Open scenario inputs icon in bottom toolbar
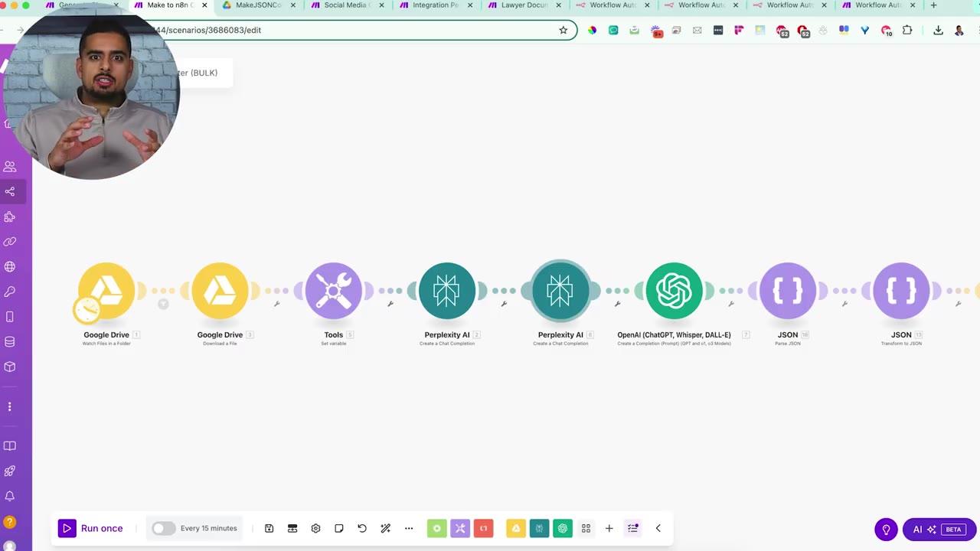This screenshot has width=980, height=551. pyautogui.click(x=292, y=528)
